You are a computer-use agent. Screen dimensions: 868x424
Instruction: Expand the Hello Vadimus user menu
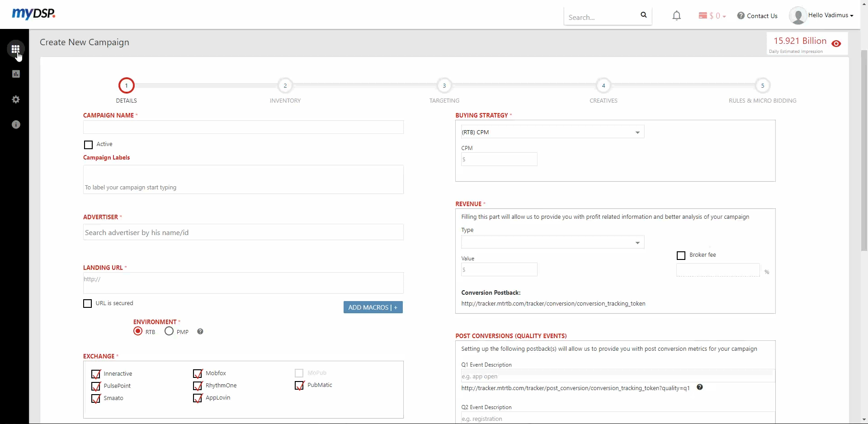click(831, 15)
